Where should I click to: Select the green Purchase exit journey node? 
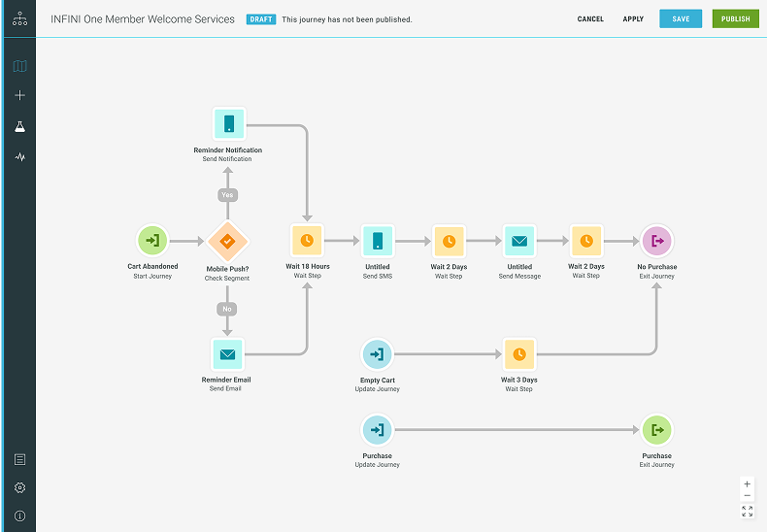pyautogui.click(x=656, y=429)
